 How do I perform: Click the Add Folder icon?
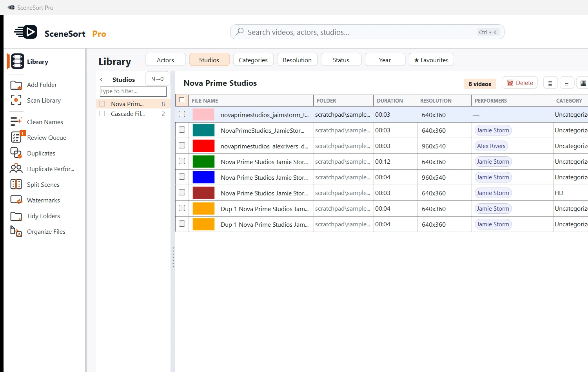tap(16, 85)
